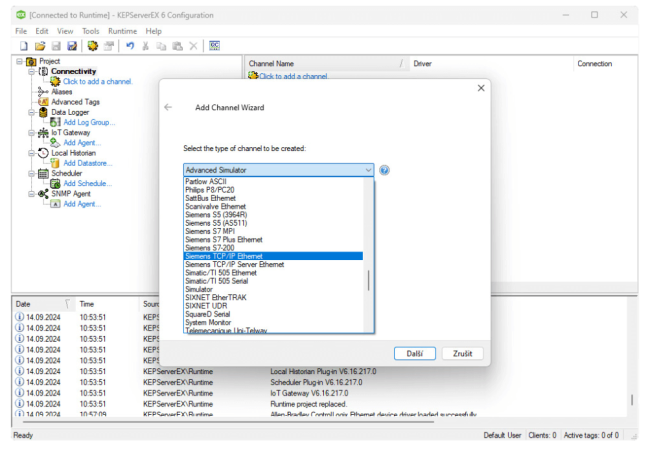Image resolution: width=648 pixels, height=450 pixels.
Task: Click Add Log Group link
Action: point(89,122)
